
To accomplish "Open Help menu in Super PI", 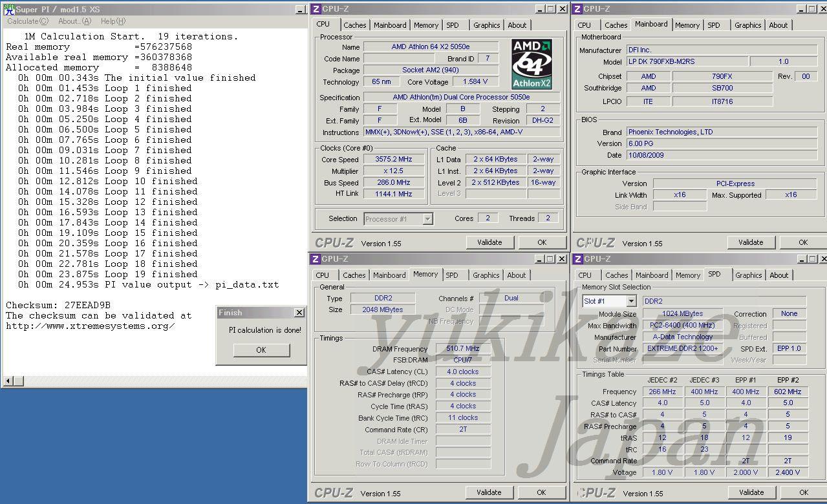I will tap(113, 21).
